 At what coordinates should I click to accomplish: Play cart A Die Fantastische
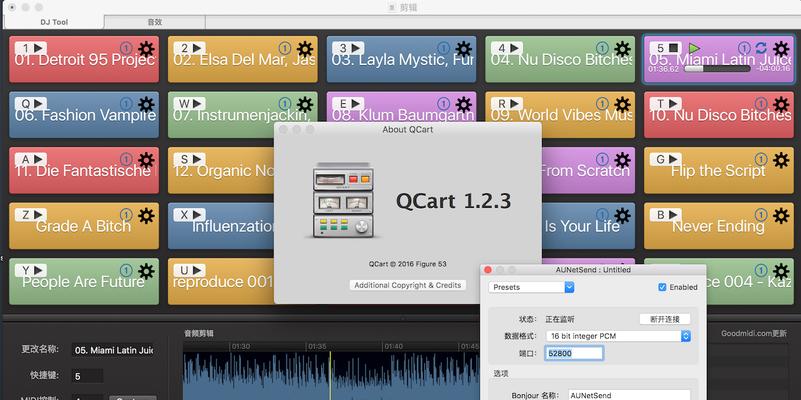click(39, 159)
